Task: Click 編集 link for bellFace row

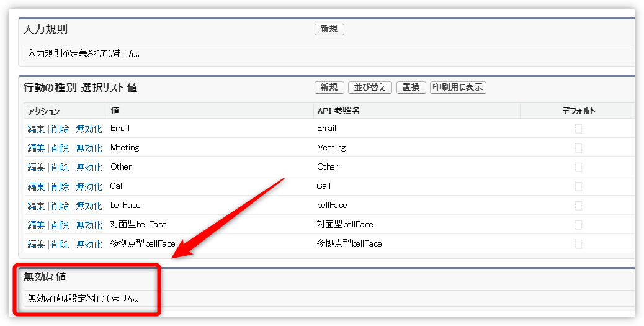Action: [36, 206]
